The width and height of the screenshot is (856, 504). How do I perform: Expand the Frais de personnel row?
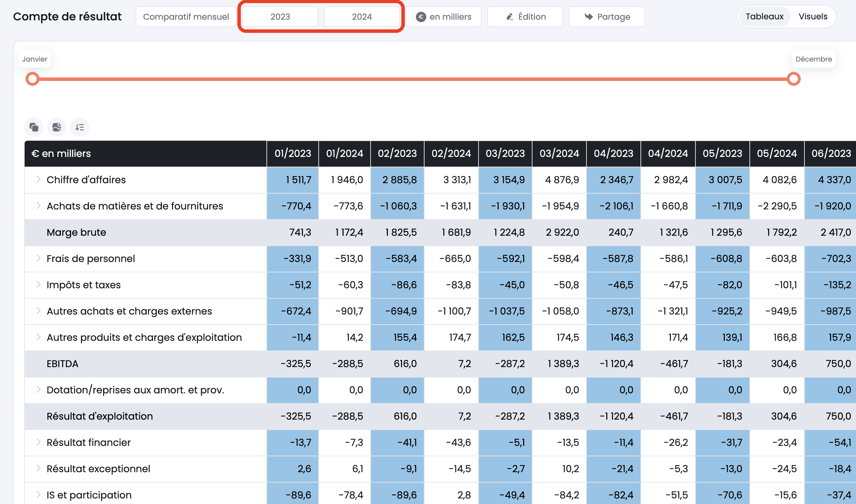point(38,258)
